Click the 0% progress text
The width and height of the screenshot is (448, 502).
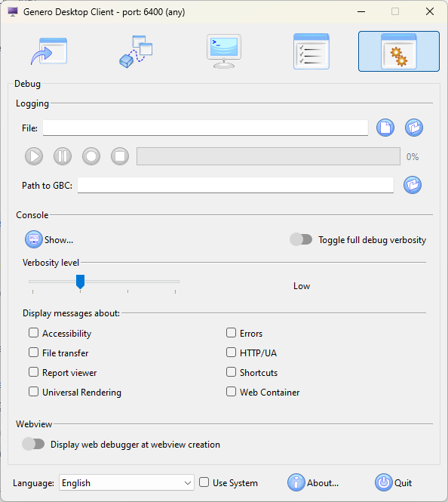click(413, 156)
